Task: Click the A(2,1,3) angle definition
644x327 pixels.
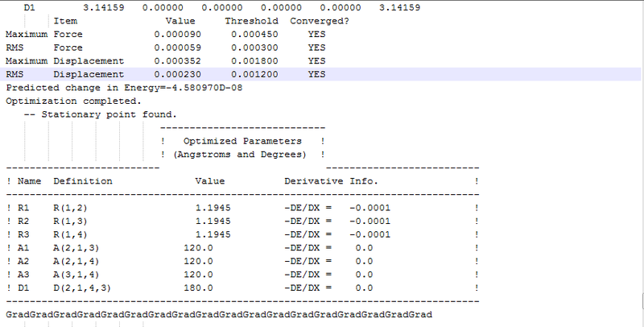Action: pyautogui.click(x=76, y=248)
